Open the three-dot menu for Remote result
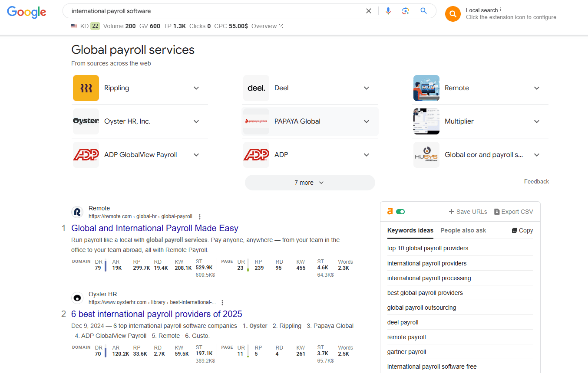Image resolution: width=588 pixels, height=373 pixels. point(200,217)
